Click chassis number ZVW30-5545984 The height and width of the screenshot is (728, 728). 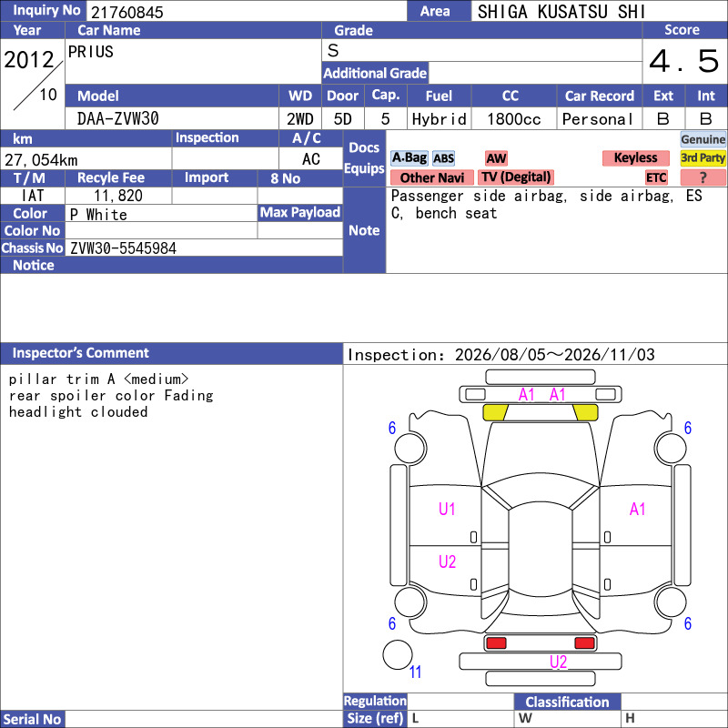pos(123,248)
